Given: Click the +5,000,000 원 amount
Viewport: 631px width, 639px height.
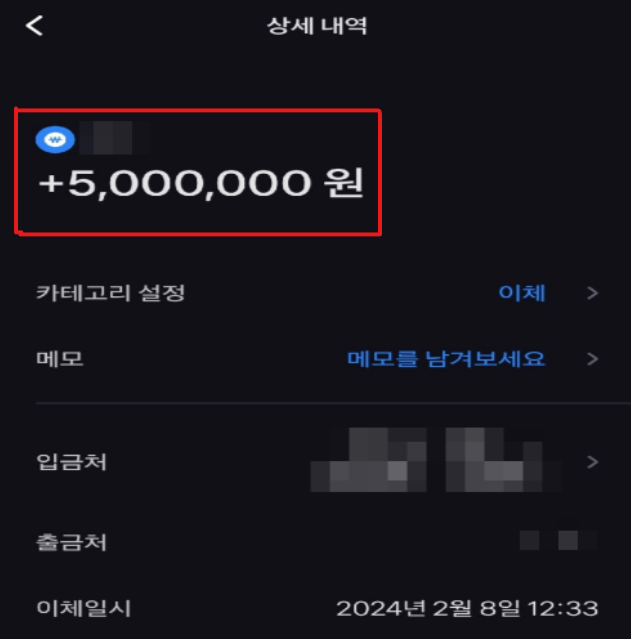Looking at the screenshot, I should 201,183.
